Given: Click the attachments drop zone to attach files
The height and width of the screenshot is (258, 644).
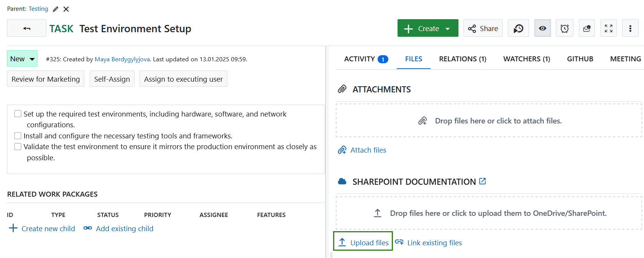Looking at the screenshot, I should tap(489, 121).
